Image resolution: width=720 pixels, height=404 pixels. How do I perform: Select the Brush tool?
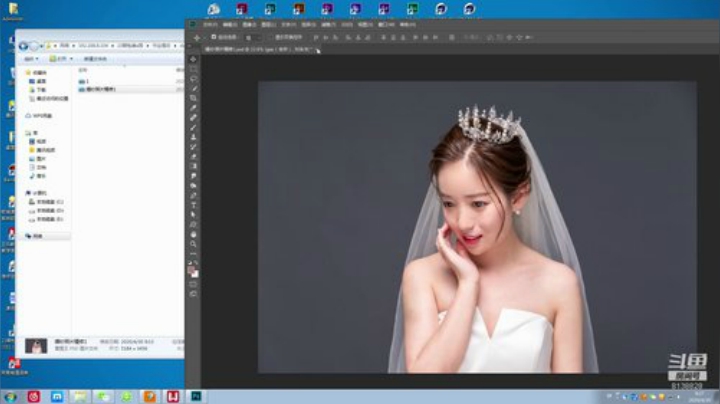coord(193,127)
